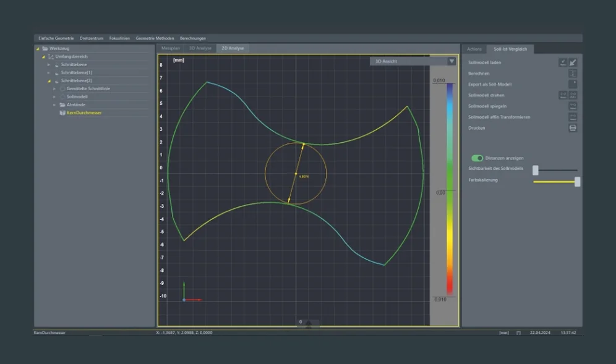Click the rightmost Sollmodell laden arrow icon

click(573, 62)
